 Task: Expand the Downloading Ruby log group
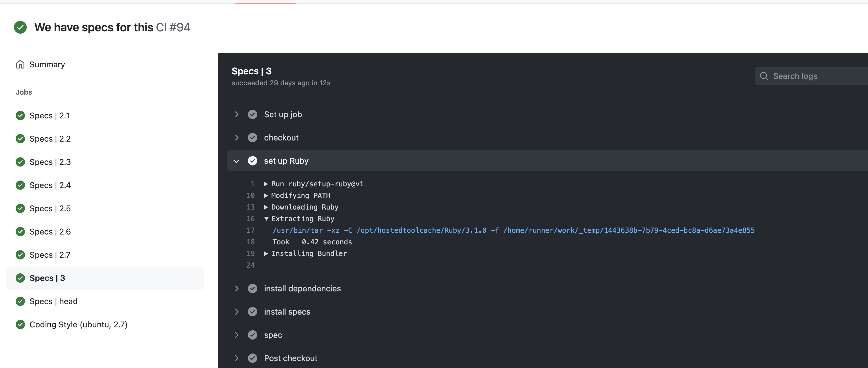coord(266,207)
